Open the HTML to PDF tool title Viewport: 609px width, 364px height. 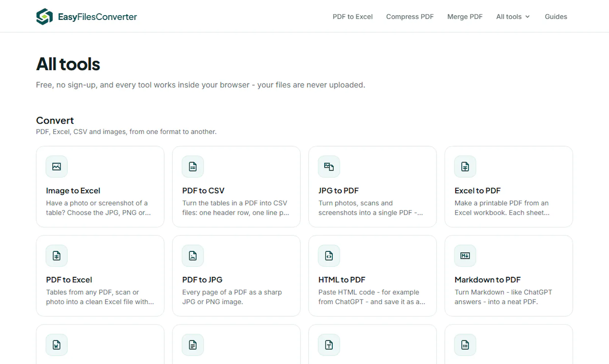point(342,280)
